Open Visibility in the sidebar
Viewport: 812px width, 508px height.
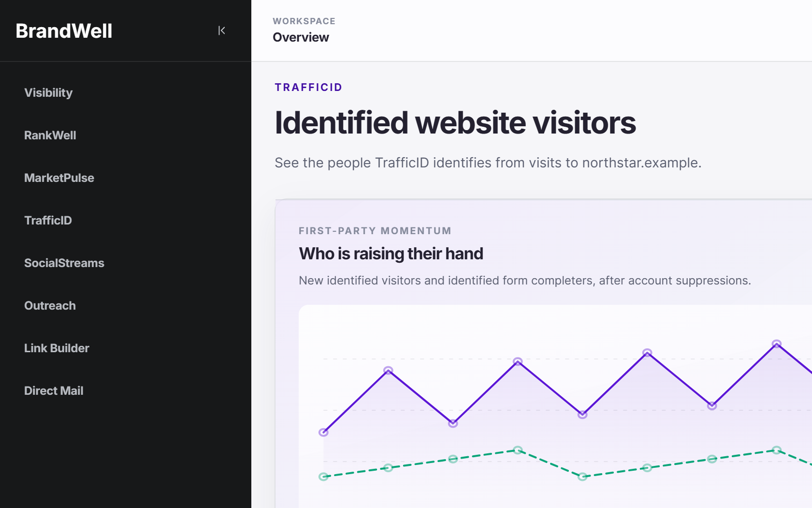[48, 92]
